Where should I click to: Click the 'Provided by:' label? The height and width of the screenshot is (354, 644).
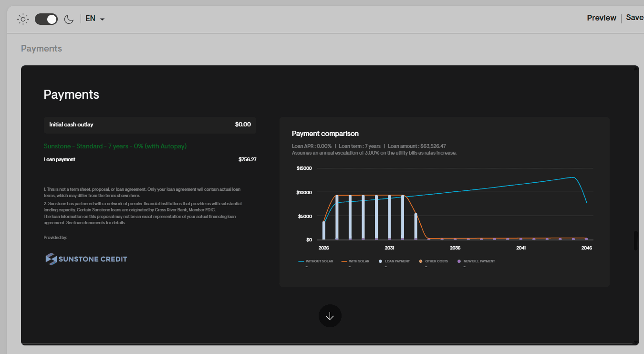pyautogui.click(x=55, y=237)
